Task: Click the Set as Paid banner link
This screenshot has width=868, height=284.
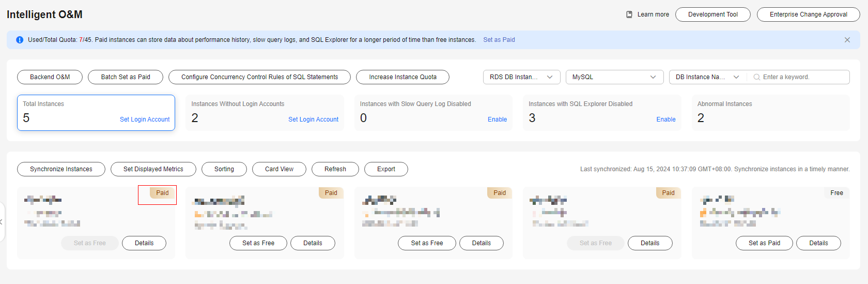Action: [x=499, y=40]
